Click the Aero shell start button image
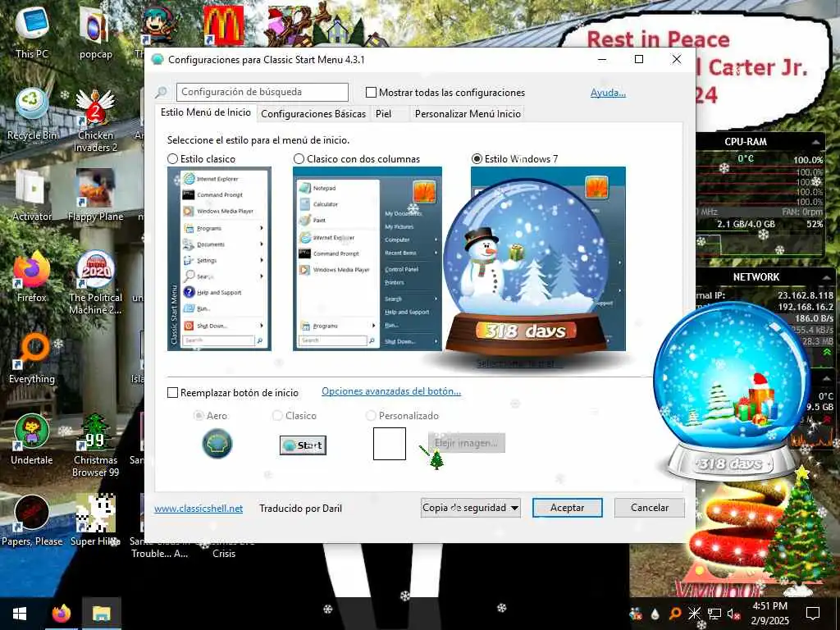 pyautogui.click(x=217, y=444)
